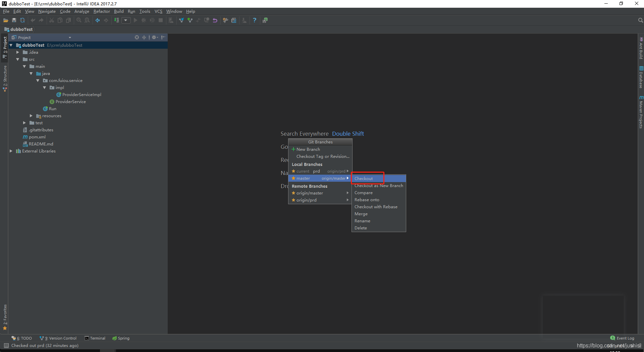Click the Open folder toolbar icon
This screenshot has width=644, height=352.
tap(6, 20)
